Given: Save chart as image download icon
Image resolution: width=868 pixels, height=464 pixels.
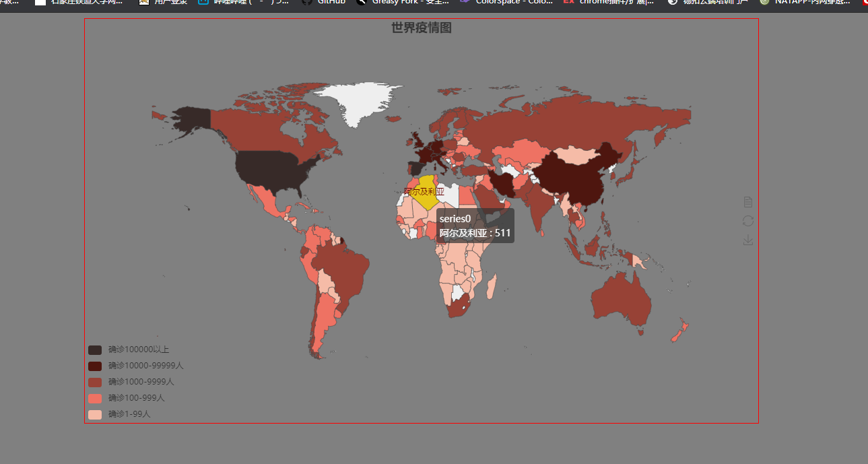Looking at the screenshot, I should coord(747,240).
